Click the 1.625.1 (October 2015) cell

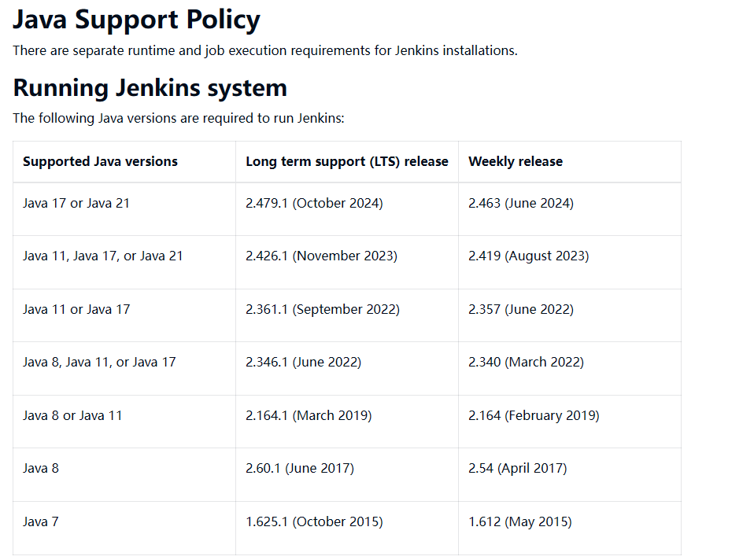tap(314, 521)
